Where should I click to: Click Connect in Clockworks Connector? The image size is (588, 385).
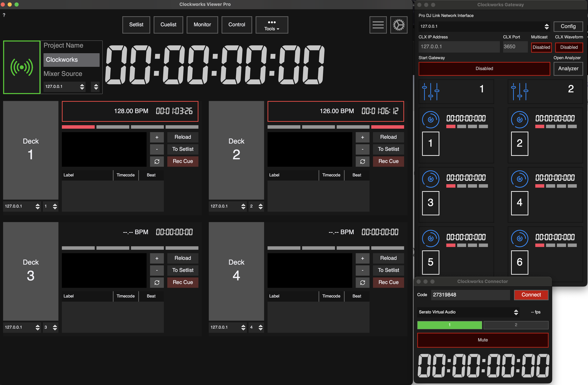pos(531,295)
